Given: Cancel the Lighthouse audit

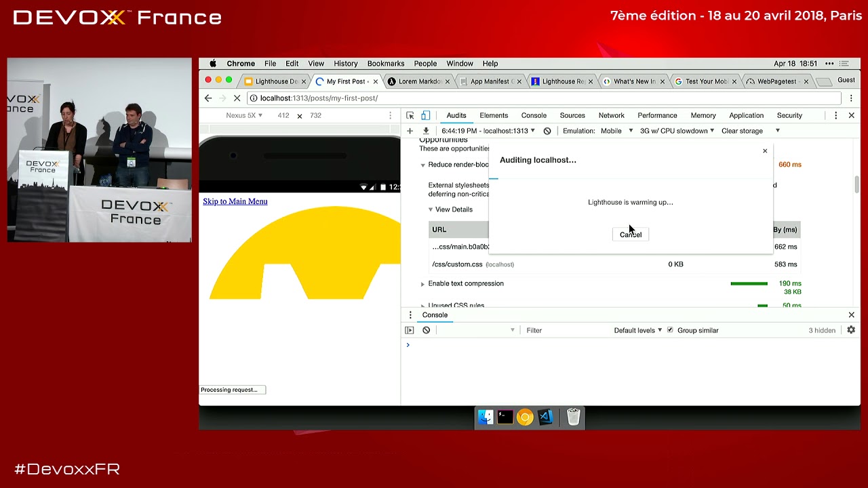Looking at the screenshot, I should coord(631,235).
